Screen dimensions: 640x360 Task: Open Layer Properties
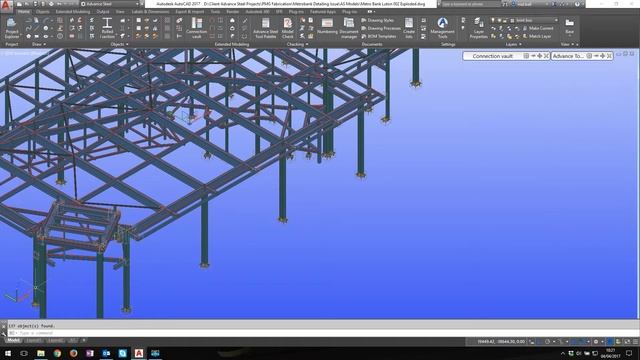(x=478, y=28)
